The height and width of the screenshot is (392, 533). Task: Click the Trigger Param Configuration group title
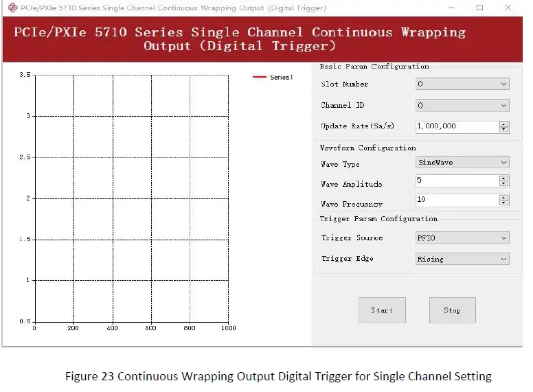click(x=378, y=219)
